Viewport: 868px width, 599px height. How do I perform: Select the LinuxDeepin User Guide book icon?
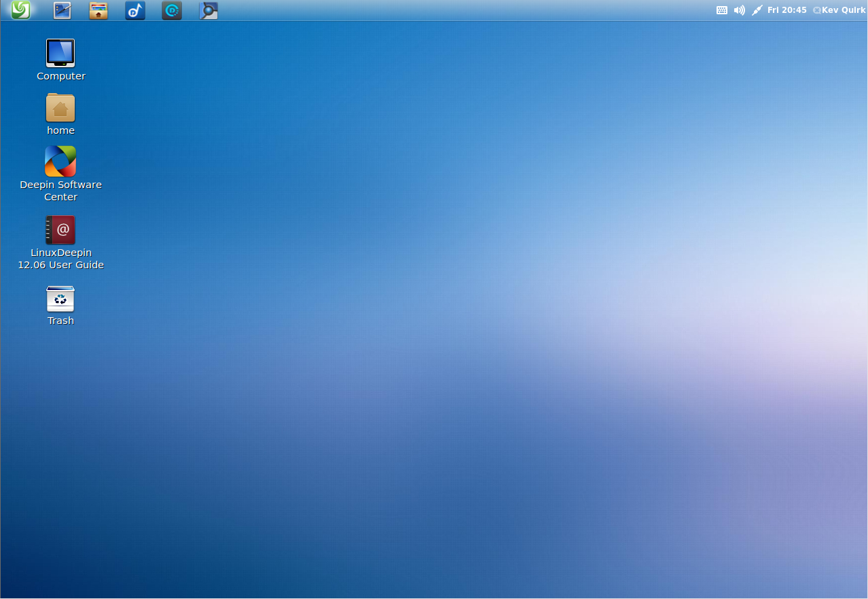(x=60, y=230)
